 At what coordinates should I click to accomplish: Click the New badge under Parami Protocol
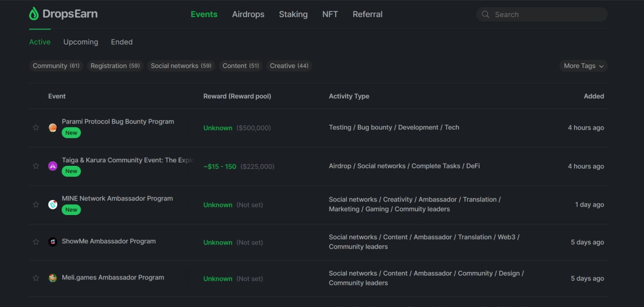pos(71,133)
